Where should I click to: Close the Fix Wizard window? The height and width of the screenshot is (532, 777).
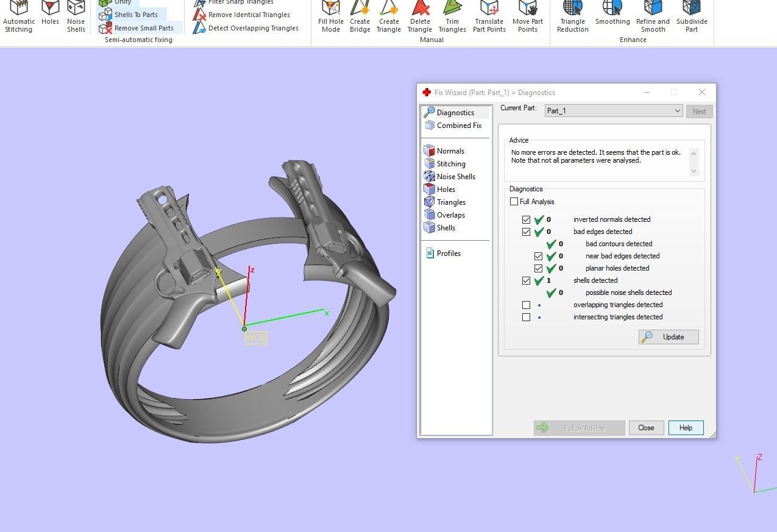coord(701,92)
